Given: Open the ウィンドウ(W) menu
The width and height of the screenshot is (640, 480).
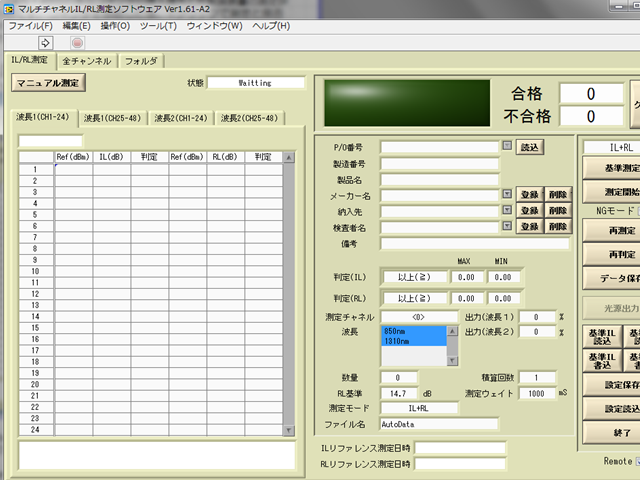Looking at the screenshot, I should [214, 26].
